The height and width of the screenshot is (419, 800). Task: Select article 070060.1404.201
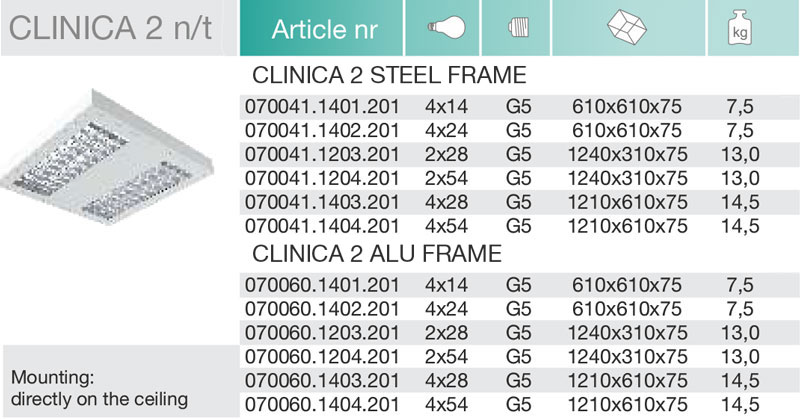point(322,405)
